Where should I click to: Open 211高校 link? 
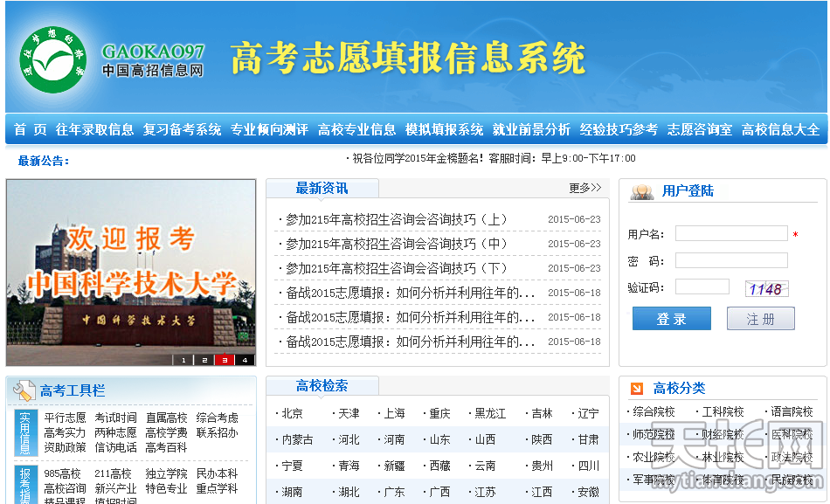(114, 473)
